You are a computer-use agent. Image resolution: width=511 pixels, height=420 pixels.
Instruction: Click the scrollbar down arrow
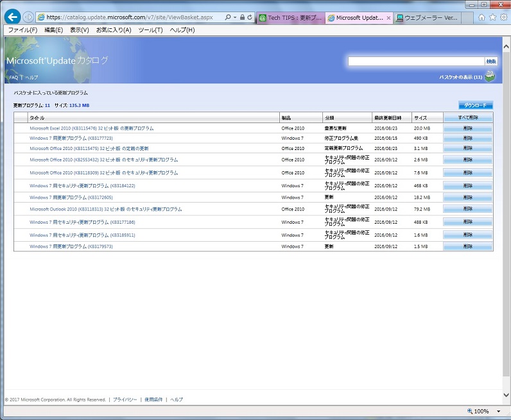506,395
